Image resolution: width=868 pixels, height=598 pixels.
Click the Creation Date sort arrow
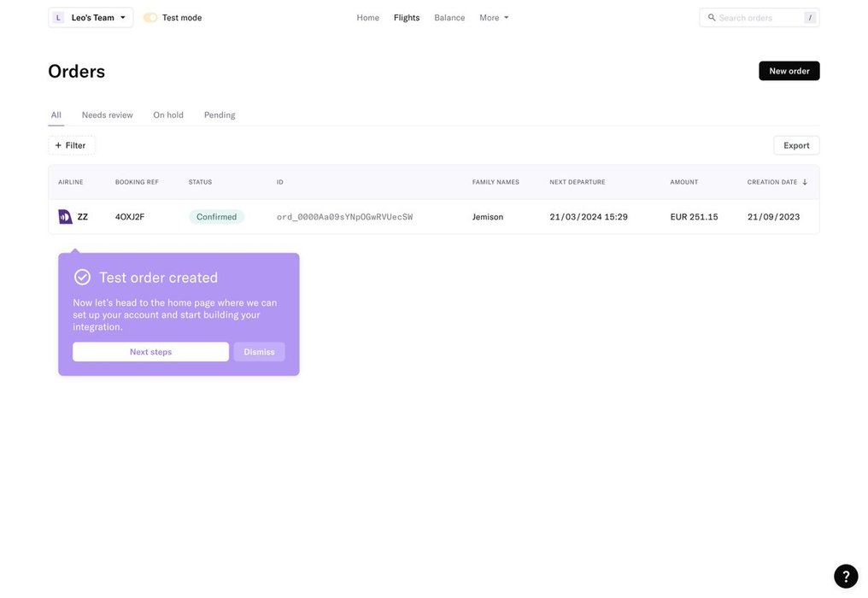coord(805,182)
